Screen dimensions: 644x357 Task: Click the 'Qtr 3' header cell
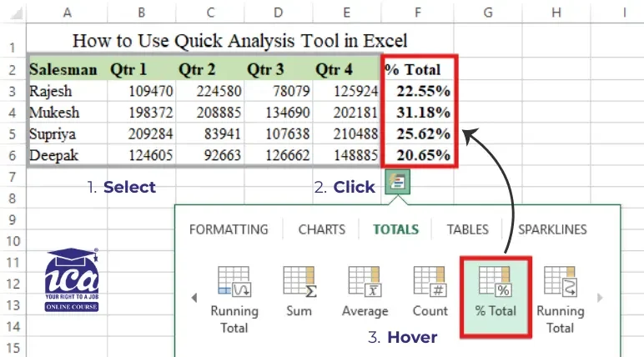click(279, 69)
